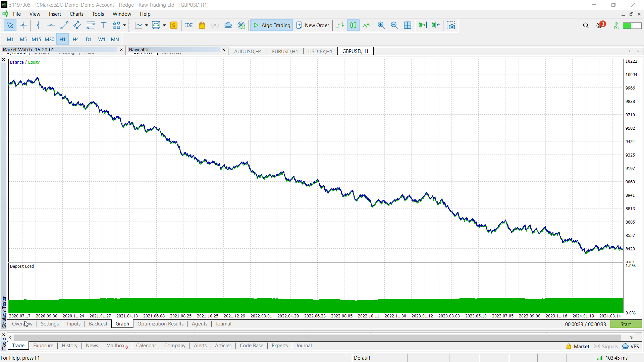
Task: Switch chart to candlestick mode
Action: coord(353,25)
